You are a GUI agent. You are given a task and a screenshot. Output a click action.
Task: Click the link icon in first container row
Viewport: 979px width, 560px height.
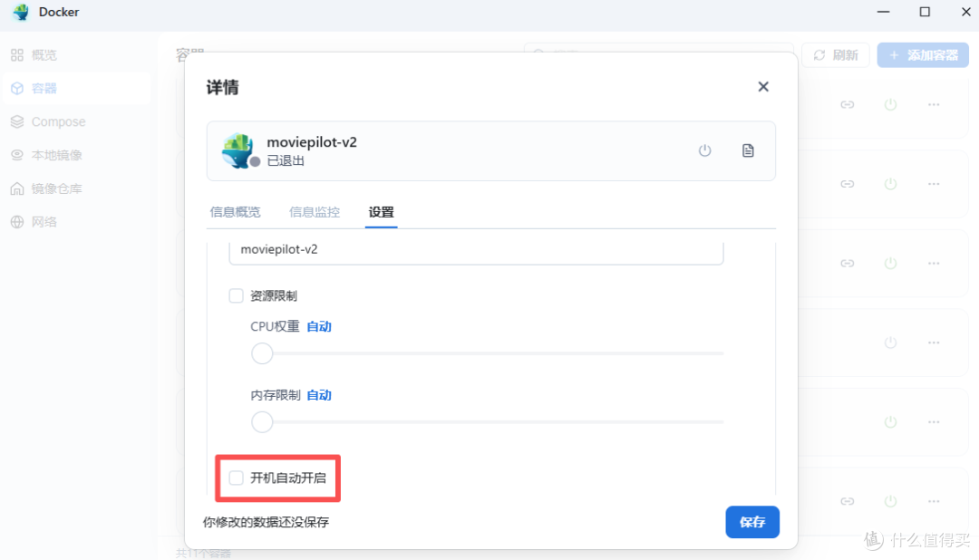point(848,104)
